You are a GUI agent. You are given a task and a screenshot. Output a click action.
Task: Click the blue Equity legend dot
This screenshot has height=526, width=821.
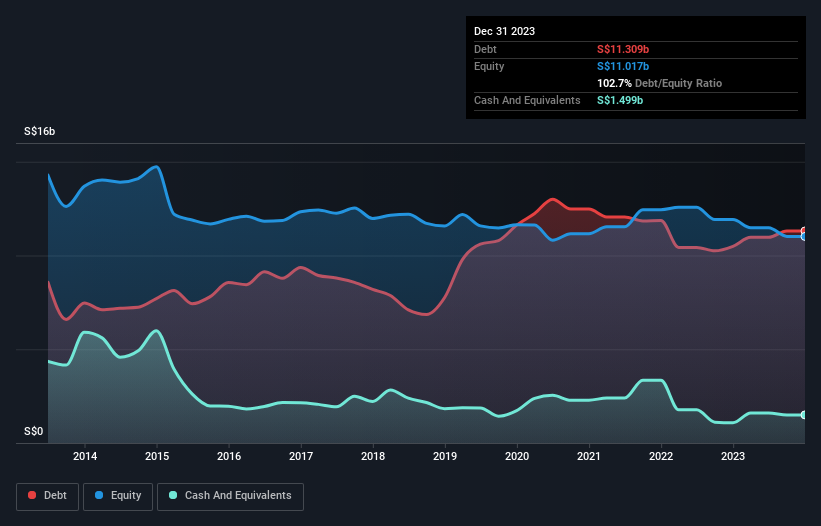coord(98,495)
